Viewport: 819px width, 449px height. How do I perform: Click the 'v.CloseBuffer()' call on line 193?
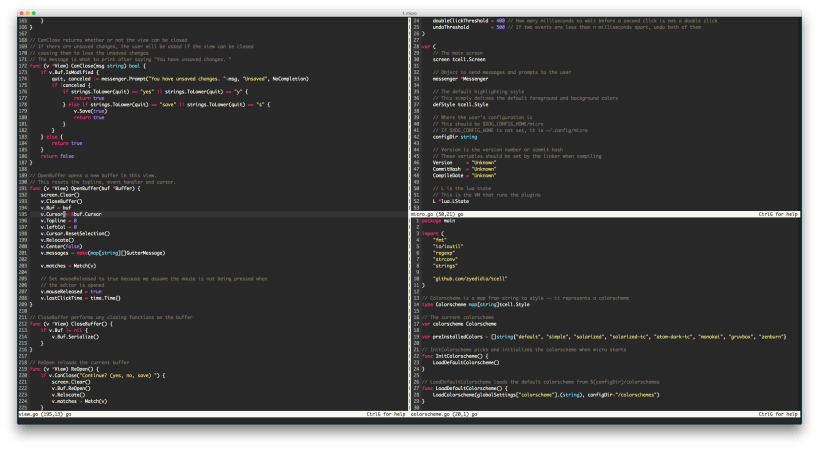pos(61,201)
